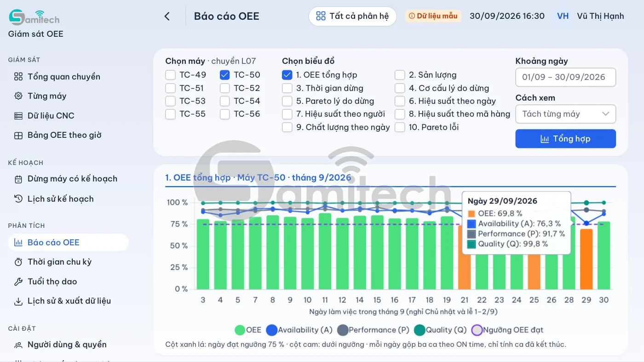This screenshot has height=362, width=644.
Task: Click the download icon beside Lịch sử & xuất dữ liệu
Action: 18,301
